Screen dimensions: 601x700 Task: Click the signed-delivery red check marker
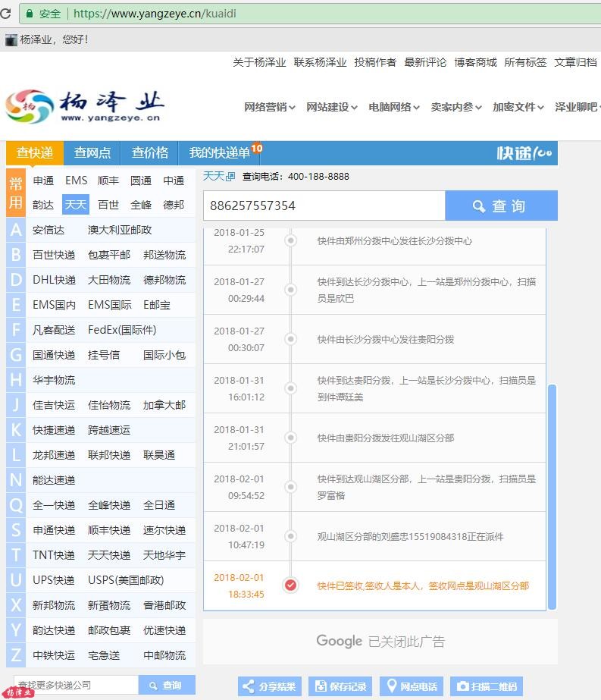pos(290,585)
